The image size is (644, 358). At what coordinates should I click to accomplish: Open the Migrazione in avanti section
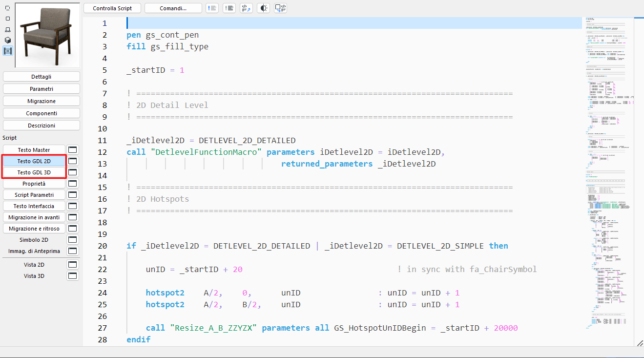34,217
